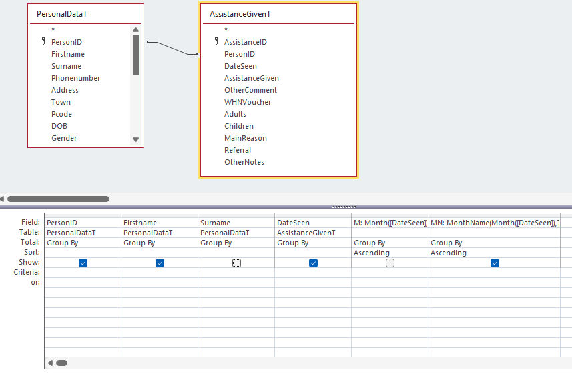This screenshot has height=392, width=572.
Task: Check the Show box in the M column
Action: tap(390, 263)
